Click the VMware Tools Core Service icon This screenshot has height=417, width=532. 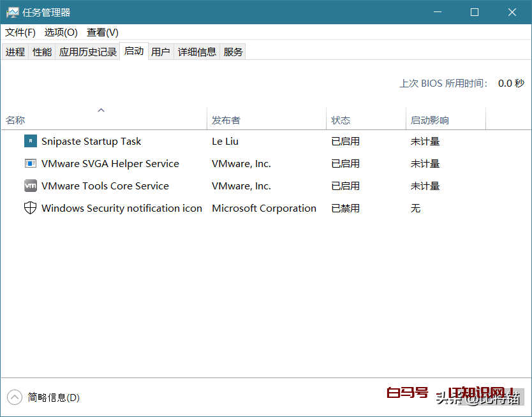(30, 186)
